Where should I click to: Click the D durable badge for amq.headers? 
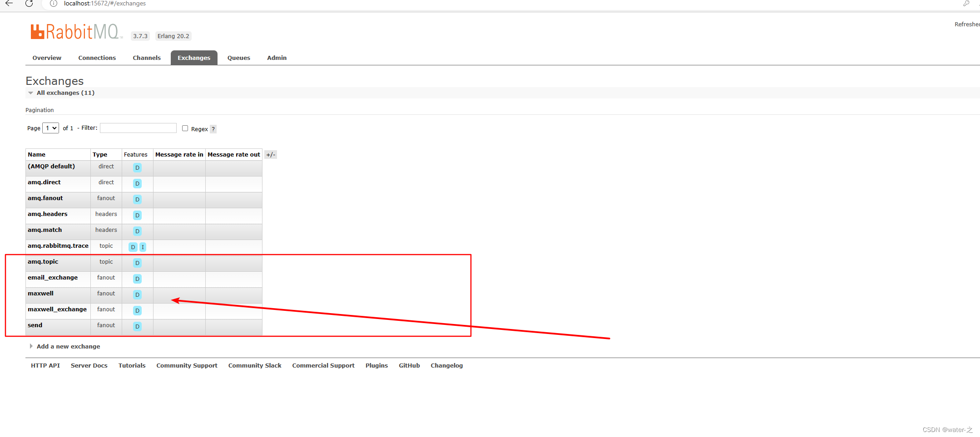tap(137, 216)
